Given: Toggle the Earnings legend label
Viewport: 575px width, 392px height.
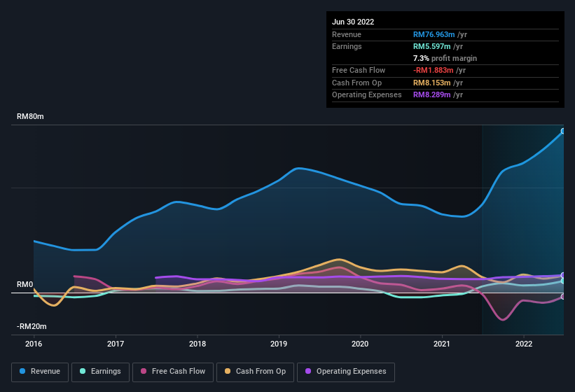Looking at the screenshot, I should (105, 372).
